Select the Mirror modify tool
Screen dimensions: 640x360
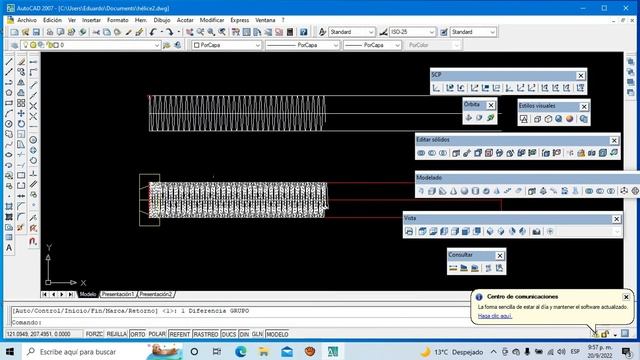point(21,82)
